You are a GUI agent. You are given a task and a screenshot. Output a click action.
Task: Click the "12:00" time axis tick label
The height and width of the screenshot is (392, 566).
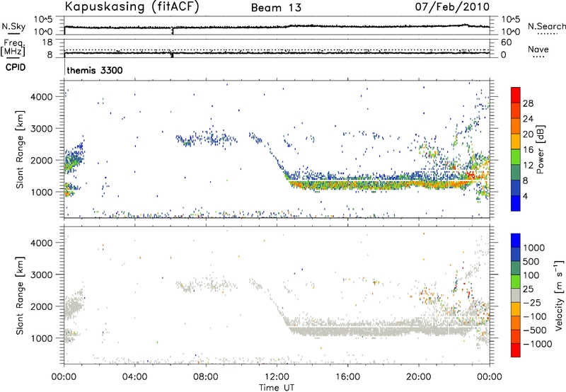coord(277,377)
